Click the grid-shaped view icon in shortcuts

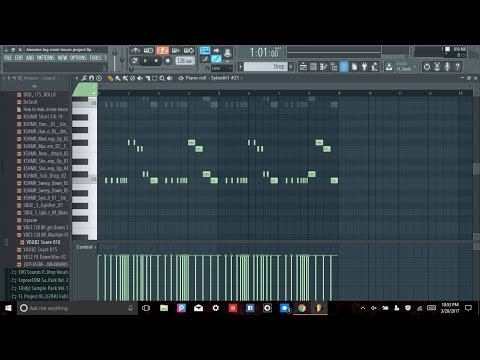tap(313, 67)
